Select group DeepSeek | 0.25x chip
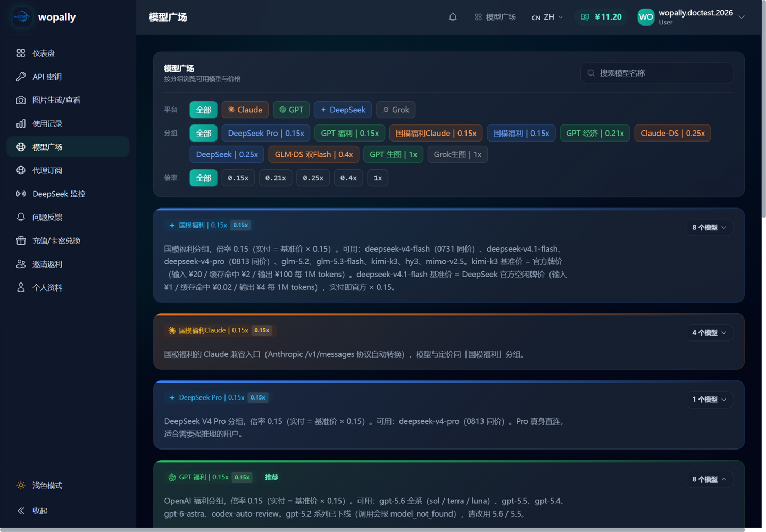The width and height of the screenshot is (766, 532). 227,154
